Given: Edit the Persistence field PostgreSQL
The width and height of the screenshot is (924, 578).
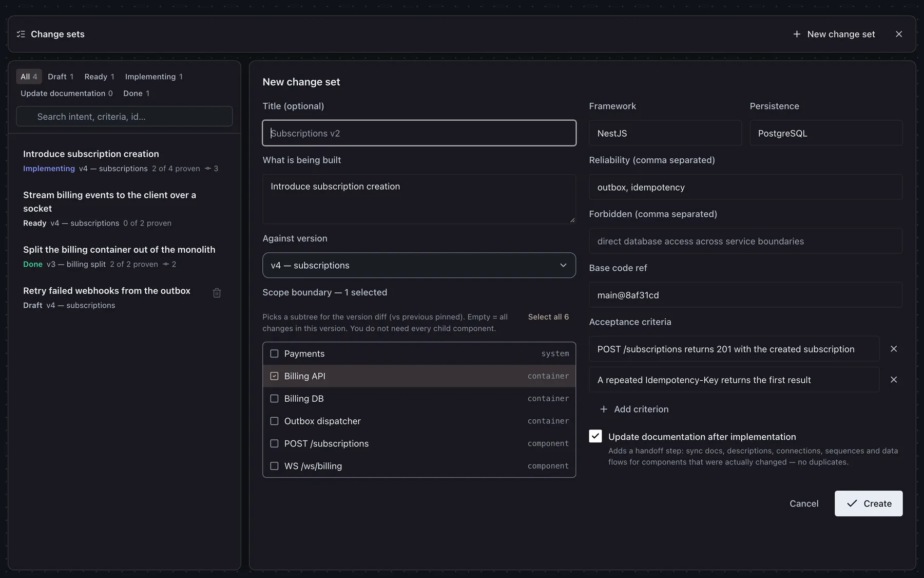Looking at the screenshot, I should (826, 133).
